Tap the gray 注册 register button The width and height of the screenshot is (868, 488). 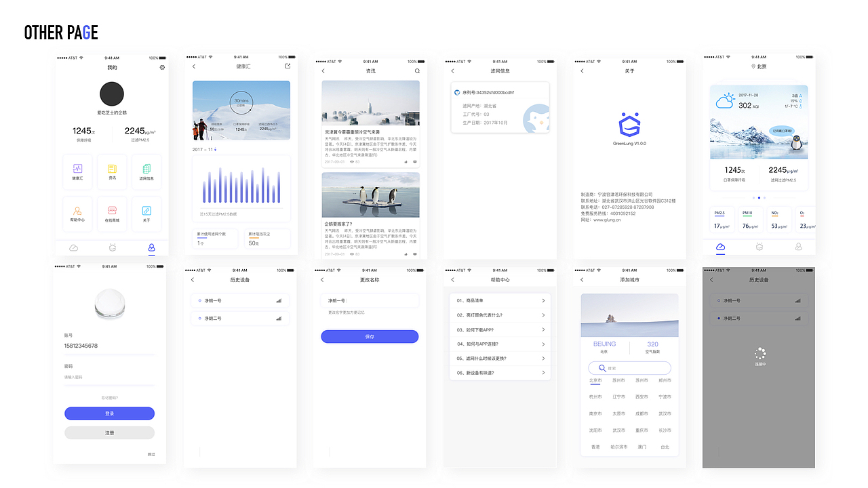click(109, 432)
